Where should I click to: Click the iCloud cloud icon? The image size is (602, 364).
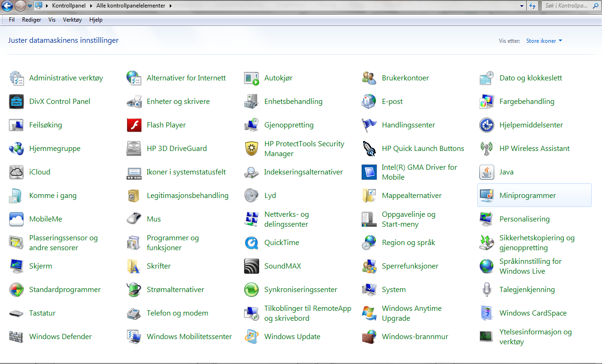tap(16, 172)
